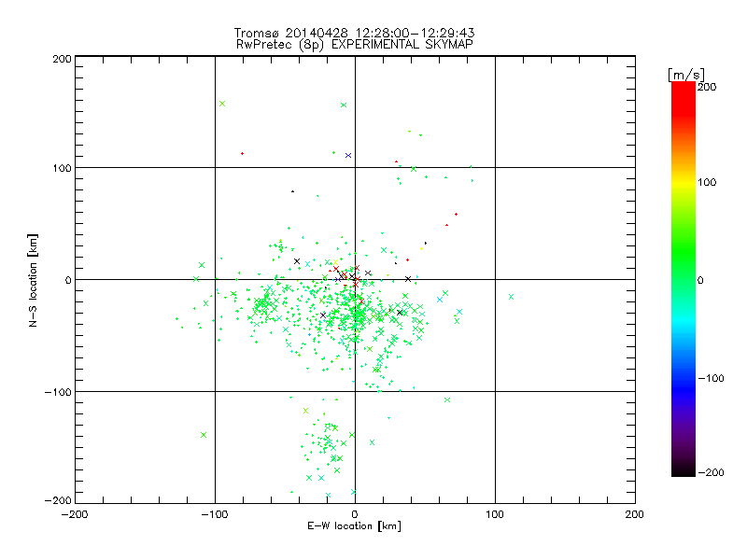The image size is (747, 560).
Task: Click the E-W axis "200" tick label
Action: coord(635,514)
